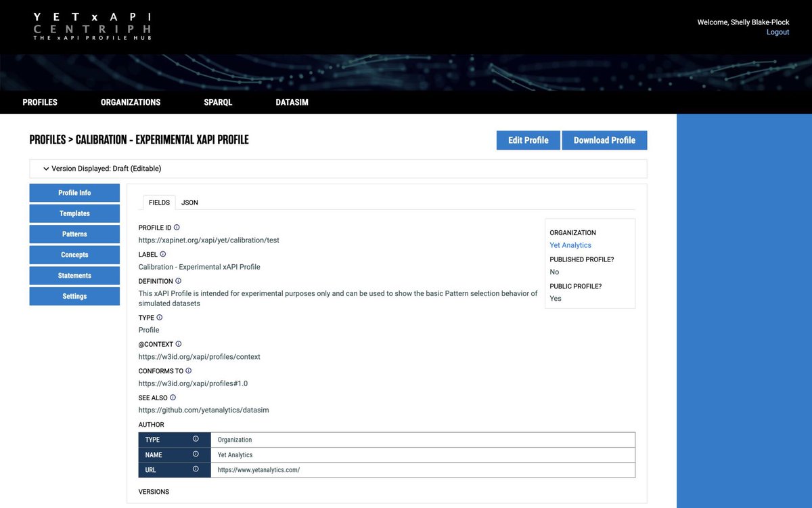Screen dimensions: 812x508
Task: Open the Concepts section
Action: 74,255
